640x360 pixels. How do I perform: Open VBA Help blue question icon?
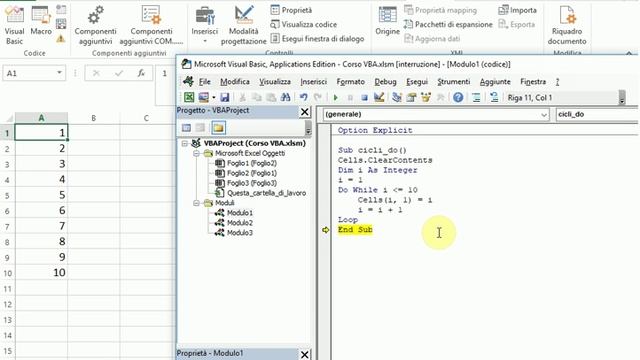click(458, 97)
